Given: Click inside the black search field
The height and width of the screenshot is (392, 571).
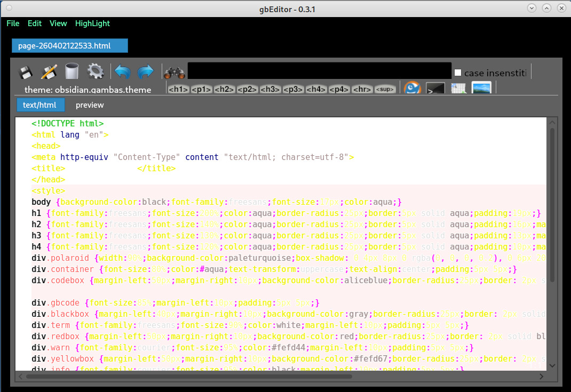Looking at the screenshot, I should click(x=319, y=71).
